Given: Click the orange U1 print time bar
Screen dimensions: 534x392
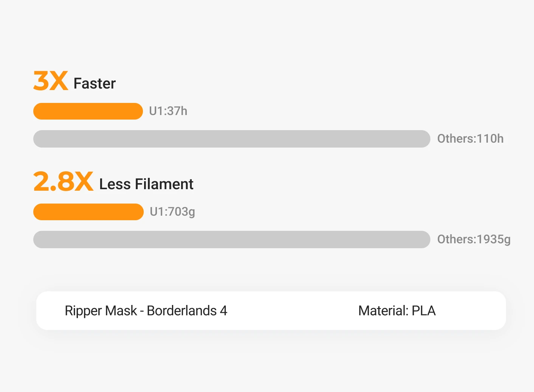Looking at the screenshot, I should coord(88,111).
